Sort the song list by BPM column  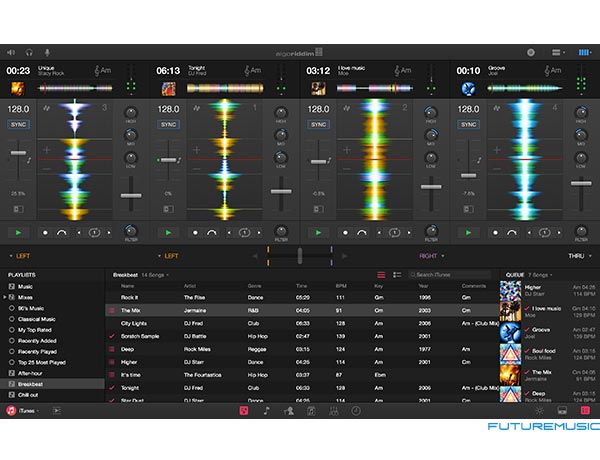(341, 286)
